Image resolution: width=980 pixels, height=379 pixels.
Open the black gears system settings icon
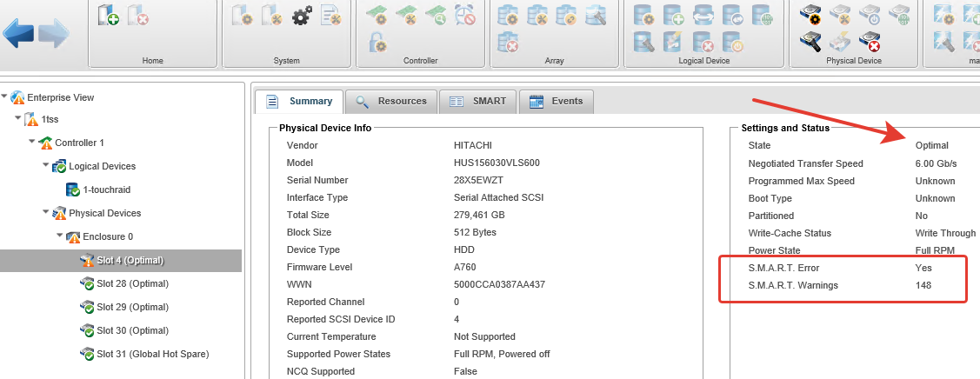[302, 15]
